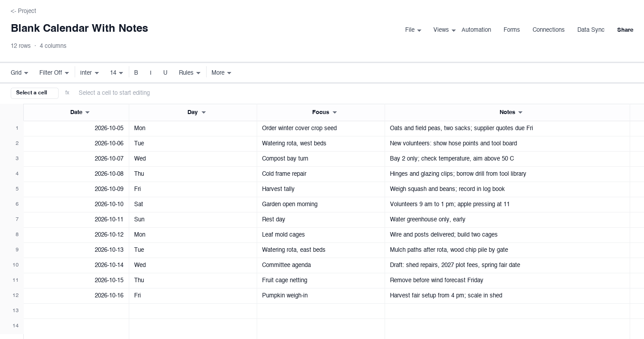Screen dimensions: 644x339
Task: Open the Inter font dropdown
Action: (x=89, y=72)
